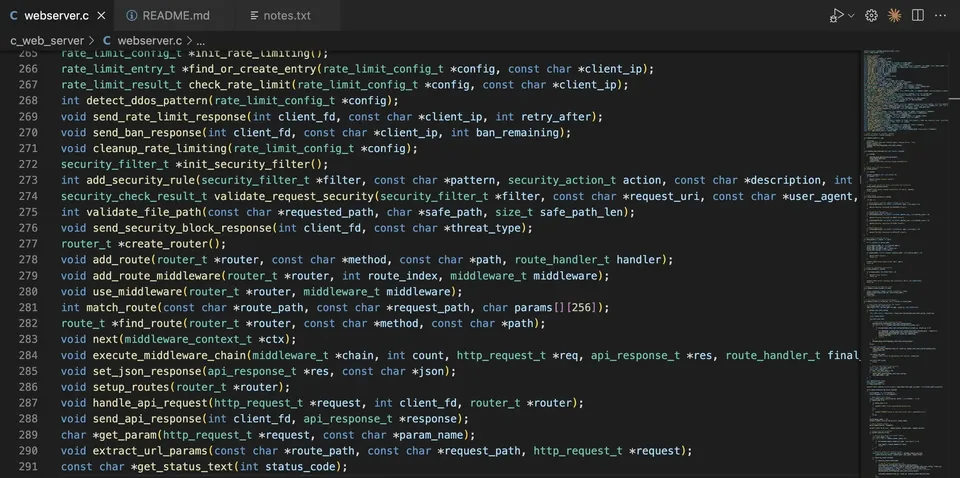The height and width of the screenshot is (478, 960).
Task: Click the C language icon on webserver.c tab
Action: point(13,16)
